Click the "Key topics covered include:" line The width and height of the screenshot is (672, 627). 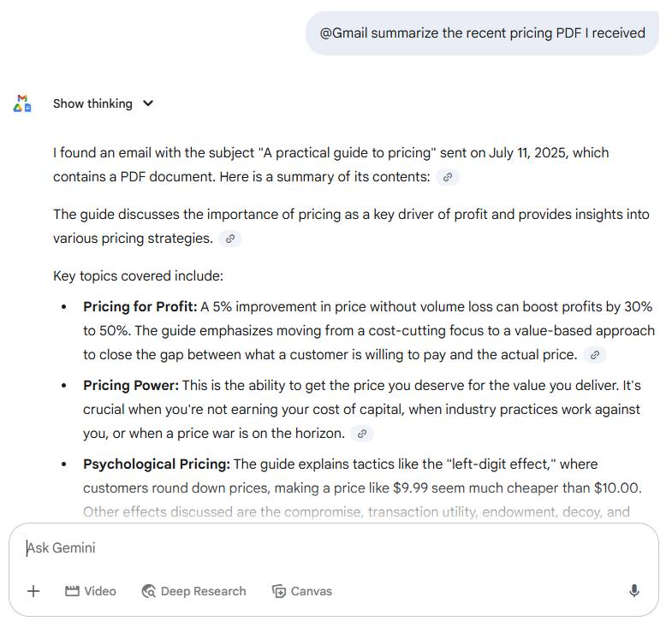[x=139, y=276]
